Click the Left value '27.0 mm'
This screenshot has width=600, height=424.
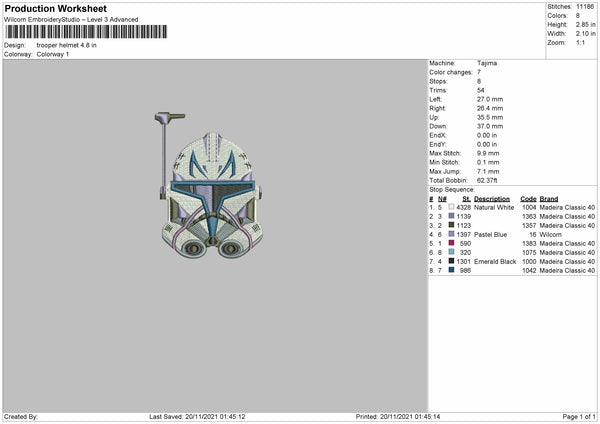(490, 99)
